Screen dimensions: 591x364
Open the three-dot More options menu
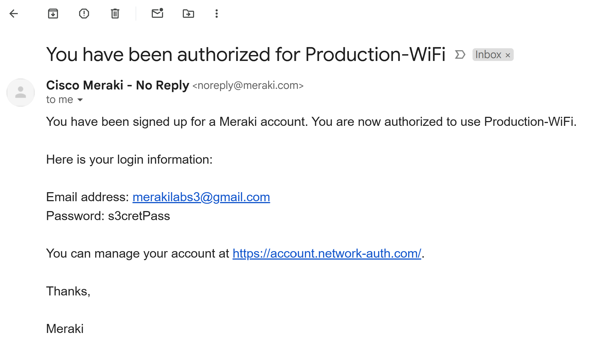[x=217, y=14]
